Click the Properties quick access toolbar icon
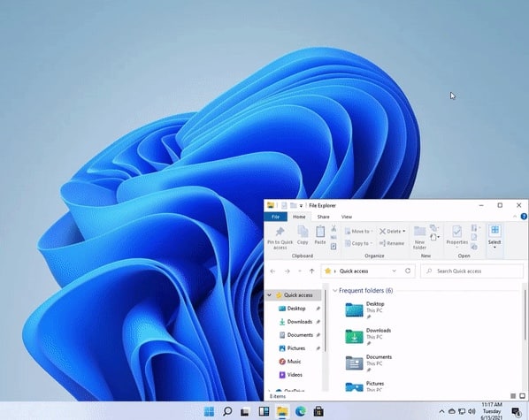 [x=284, y=205]
